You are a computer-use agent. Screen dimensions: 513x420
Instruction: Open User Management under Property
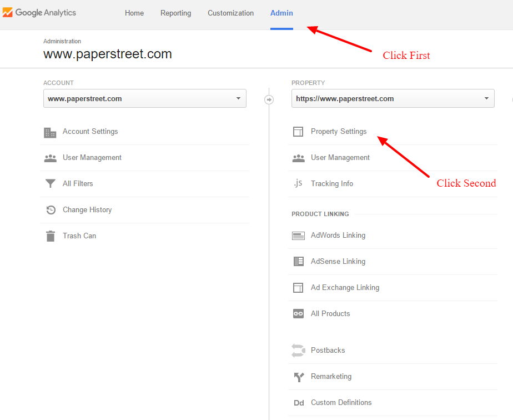(340, 157)
